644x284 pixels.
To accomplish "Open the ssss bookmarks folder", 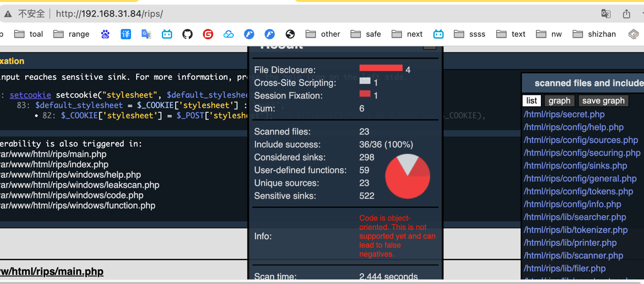I will (470, 34).
